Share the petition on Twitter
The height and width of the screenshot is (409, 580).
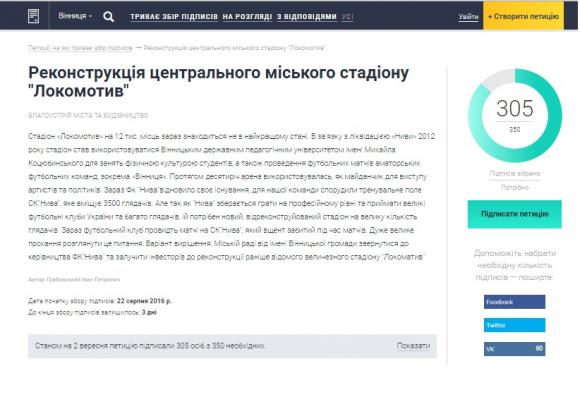point(514,325)
